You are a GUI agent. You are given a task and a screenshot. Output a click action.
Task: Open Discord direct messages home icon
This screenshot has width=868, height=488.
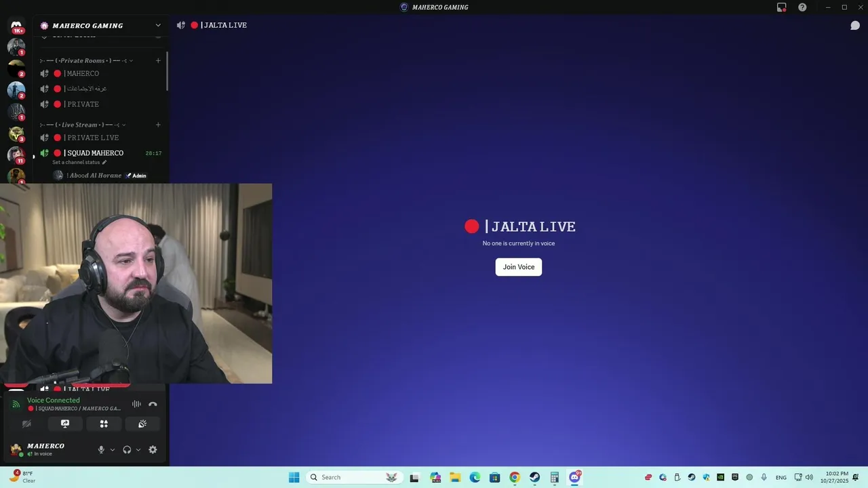16,26
